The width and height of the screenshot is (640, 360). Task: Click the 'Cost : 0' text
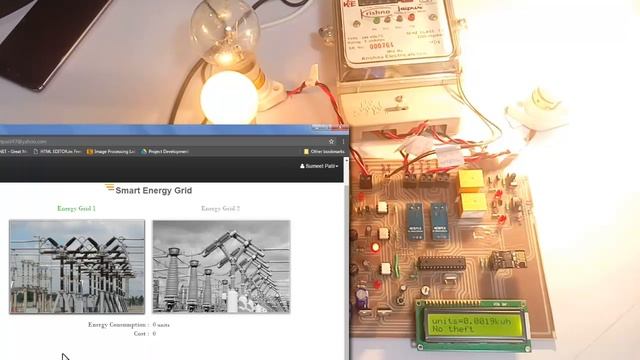click(145, 333)
